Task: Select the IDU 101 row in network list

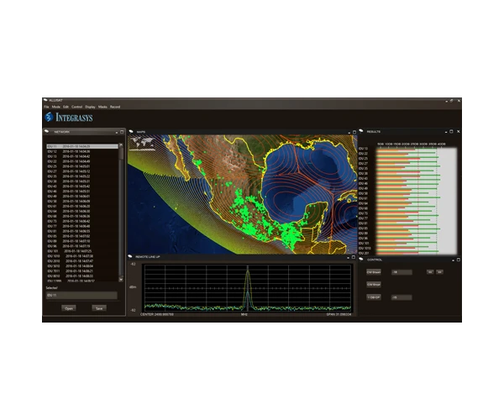Action: (82, 251)
